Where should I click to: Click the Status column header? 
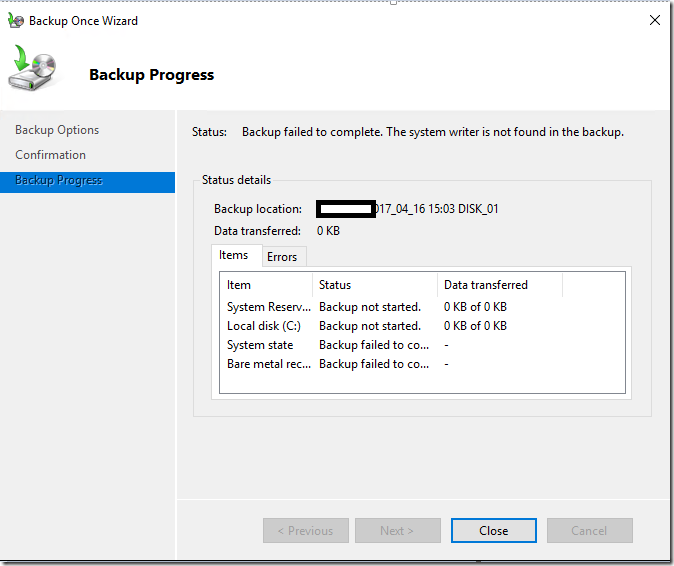pos(375,285)
